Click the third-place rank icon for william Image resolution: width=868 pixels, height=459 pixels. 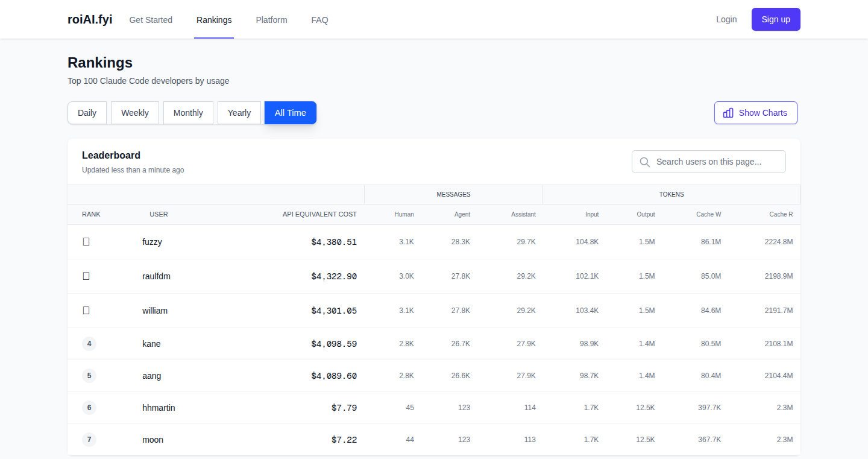pyautogui.click(x=86, y=310)
